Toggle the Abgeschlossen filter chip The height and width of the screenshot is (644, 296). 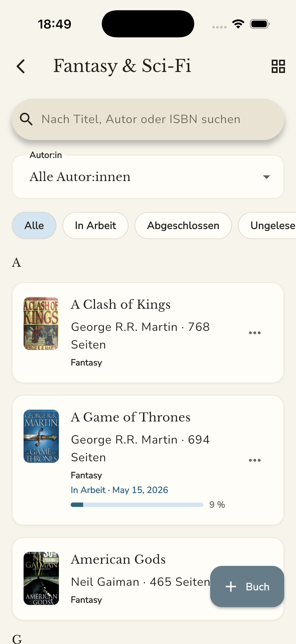click(x=183, y=225)
